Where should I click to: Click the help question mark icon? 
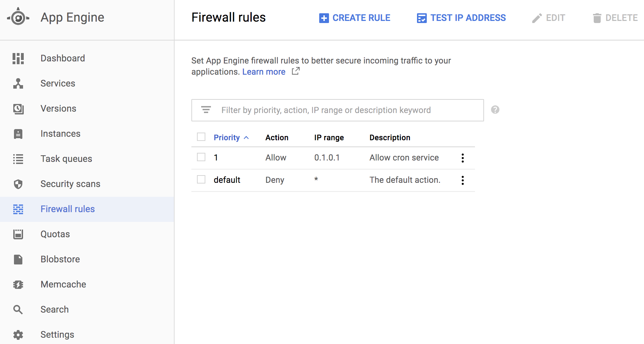coord(495,110)
